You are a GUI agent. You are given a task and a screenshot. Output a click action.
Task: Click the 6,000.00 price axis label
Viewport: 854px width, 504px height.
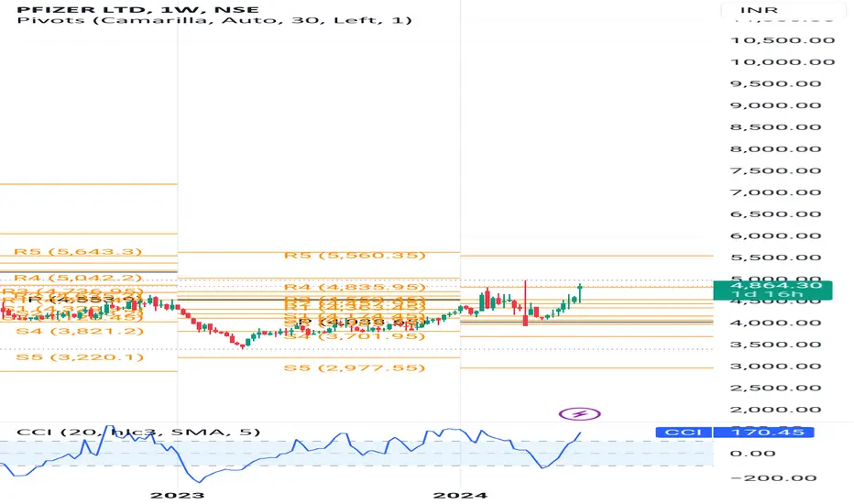click(775, 236)
